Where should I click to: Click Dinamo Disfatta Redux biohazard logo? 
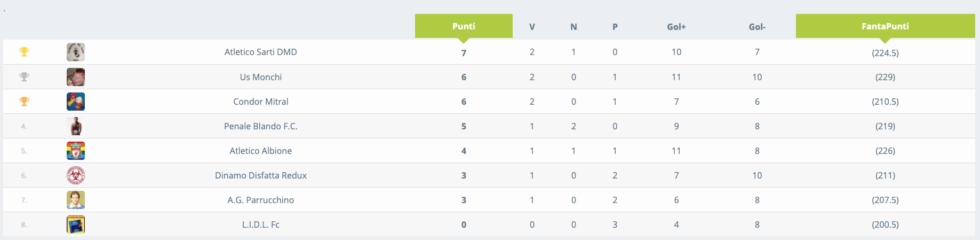point(76,175)
